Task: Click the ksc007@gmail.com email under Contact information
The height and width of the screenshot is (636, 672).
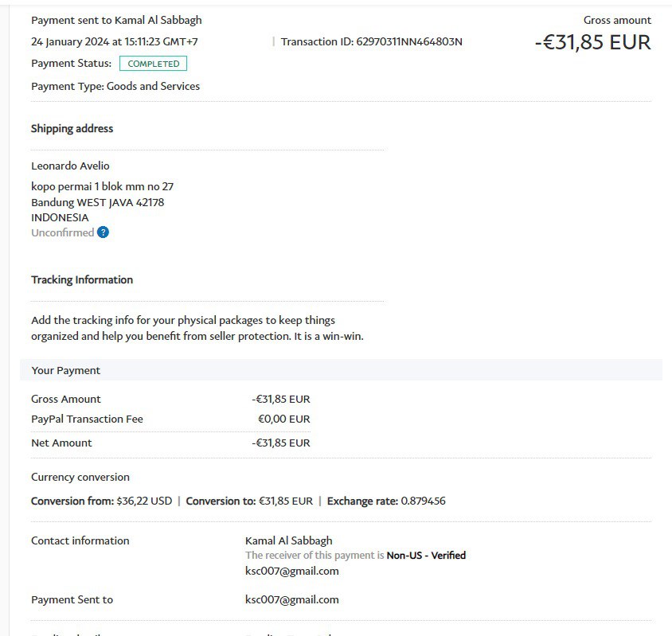Action: tap(291, 571)
